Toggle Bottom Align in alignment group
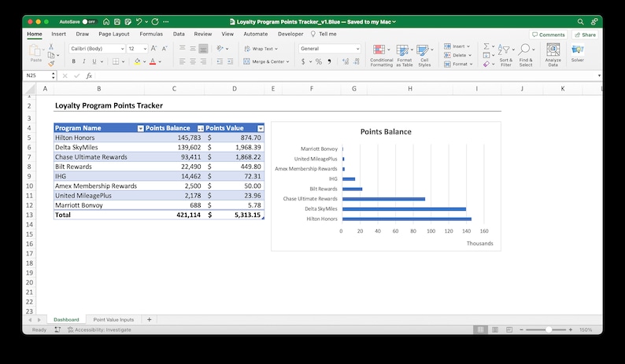 [203, 49]
